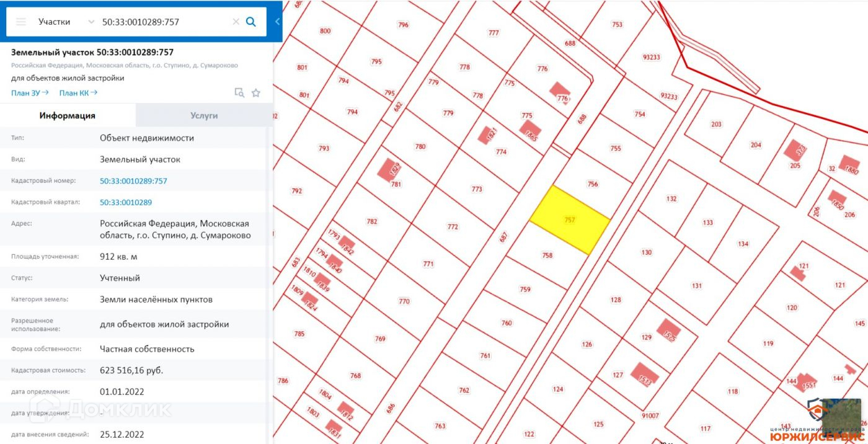Image resolution: width=868 pixels, height=444 pixels.
Task: Click ownership value Частная собственность
Action: pyautogui.click(x=147, y=349)
